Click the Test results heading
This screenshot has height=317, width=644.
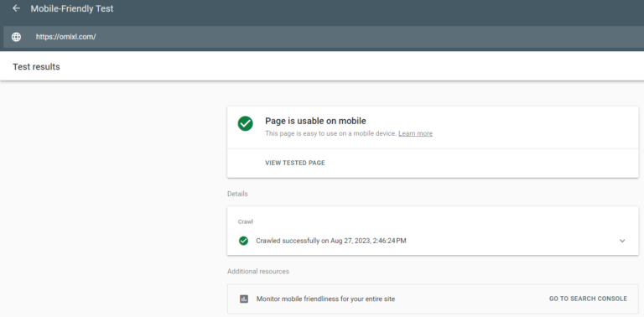tap(36, 66)
